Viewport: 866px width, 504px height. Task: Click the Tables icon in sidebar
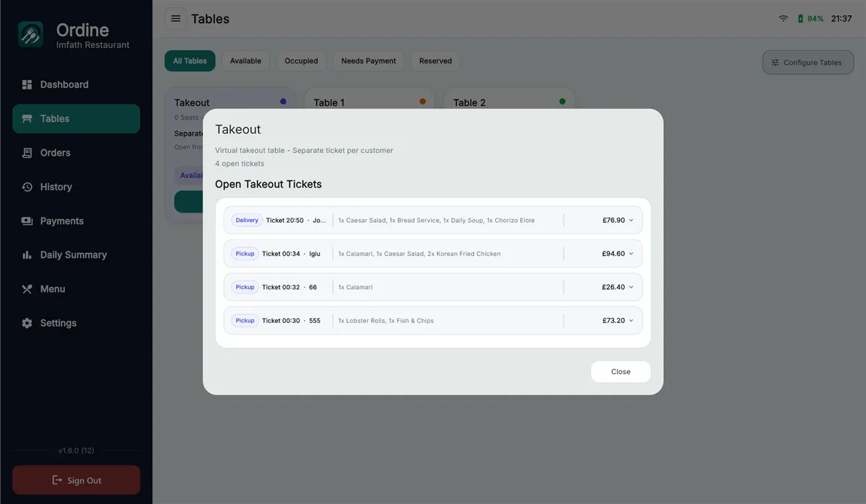[x=27, y=119]
